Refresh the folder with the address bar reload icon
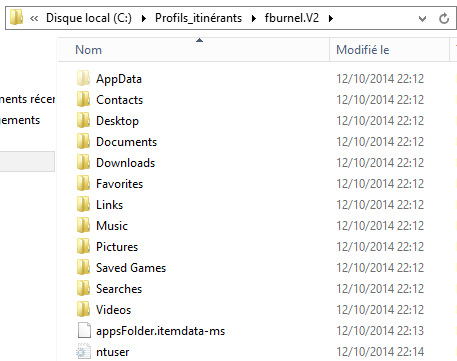The image size is (457, 361). click(x=444, y=18)
